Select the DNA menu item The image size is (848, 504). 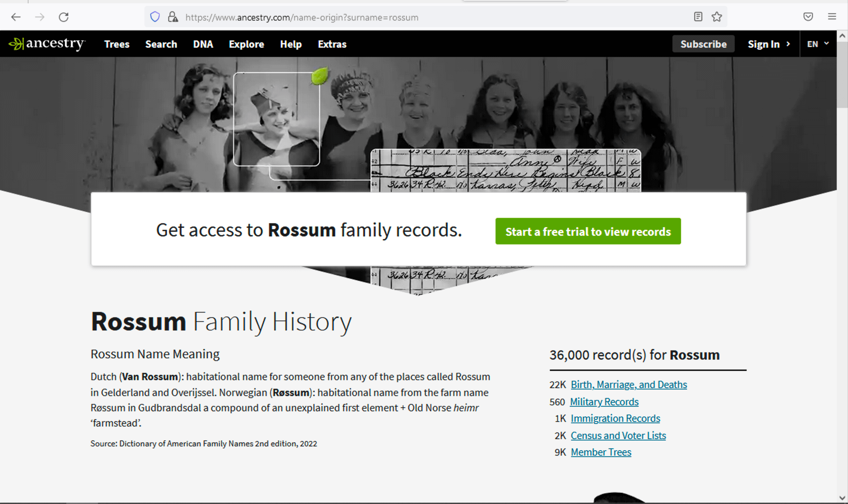pyautogui.click(x=202, y=44)
